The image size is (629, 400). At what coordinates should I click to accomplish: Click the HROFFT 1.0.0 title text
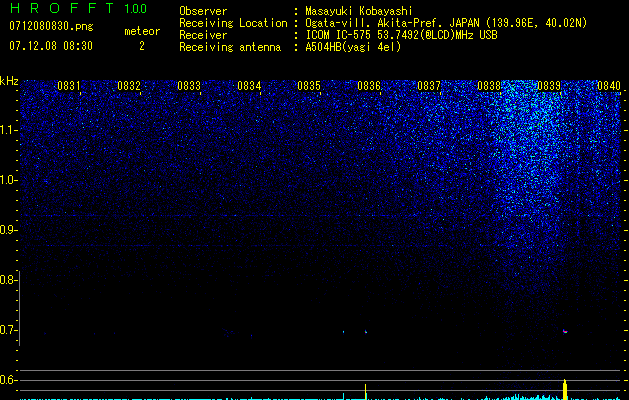point(78,8)
